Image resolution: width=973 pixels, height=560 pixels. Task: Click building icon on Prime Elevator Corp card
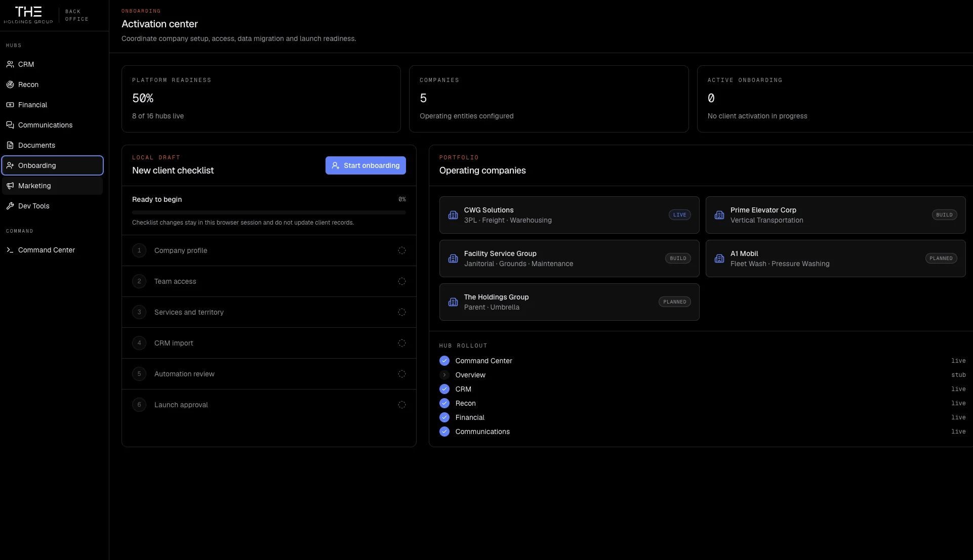pos(719,215)
